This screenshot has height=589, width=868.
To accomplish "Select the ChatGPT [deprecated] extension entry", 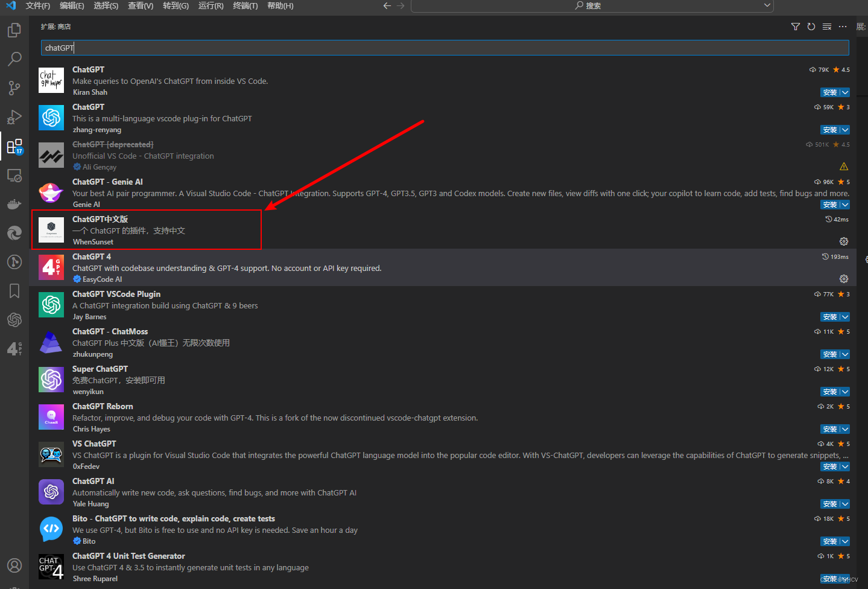I will tap(444, 155).
